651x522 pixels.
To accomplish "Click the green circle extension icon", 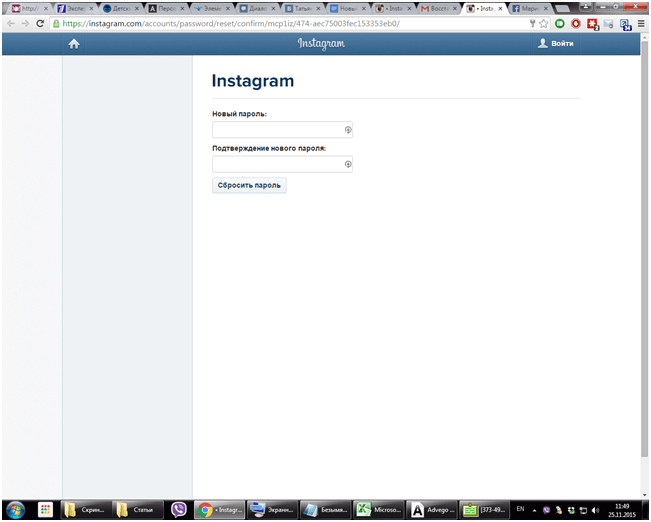I will tap(560, 24).
